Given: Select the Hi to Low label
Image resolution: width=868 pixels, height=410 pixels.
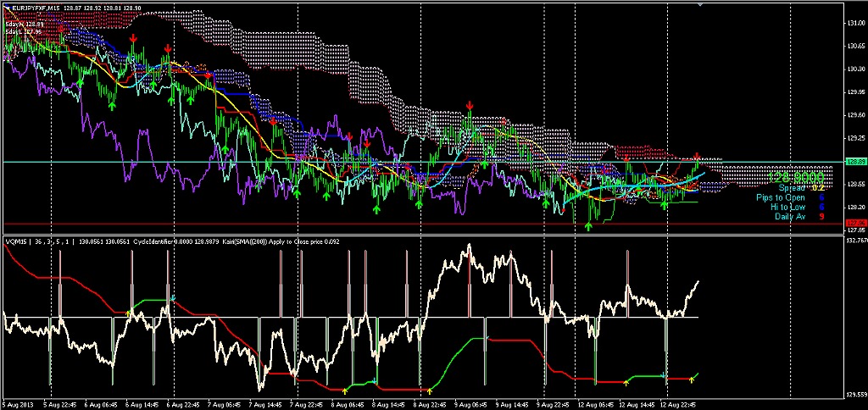Looking at the screenshot, I should pos(787,207).
